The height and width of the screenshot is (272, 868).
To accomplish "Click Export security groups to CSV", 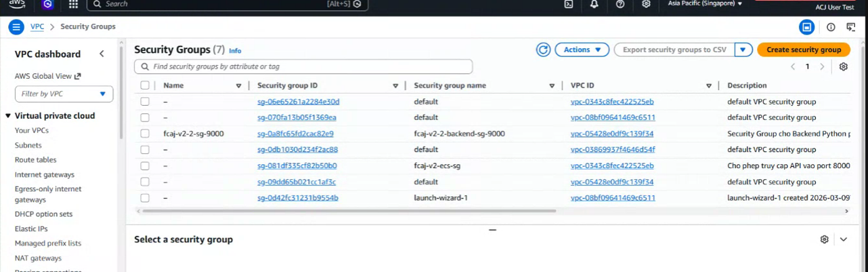I will [x=674, y=50].
